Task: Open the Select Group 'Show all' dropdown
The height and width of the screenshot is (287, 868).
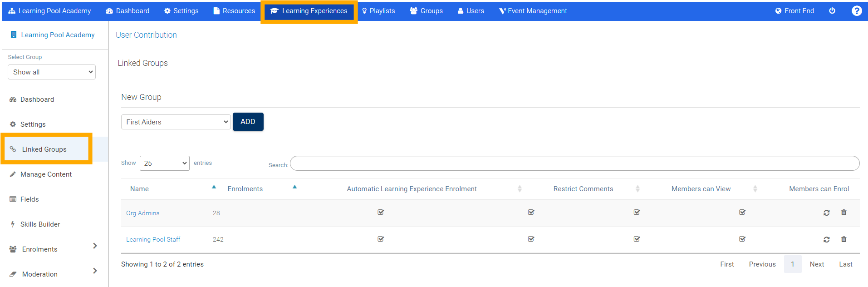Action: (52, 72)
